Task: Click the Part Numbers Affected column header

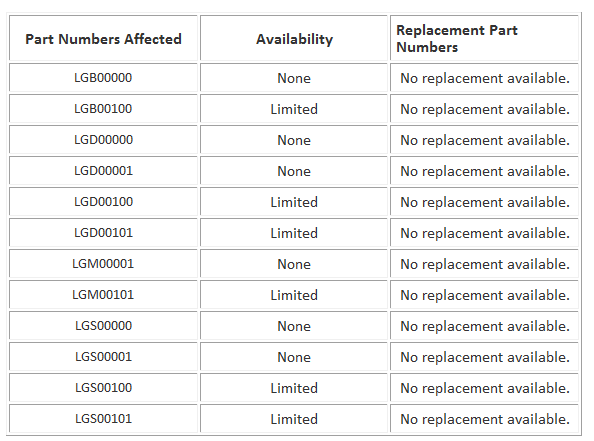Action: (x=103, y=39)
